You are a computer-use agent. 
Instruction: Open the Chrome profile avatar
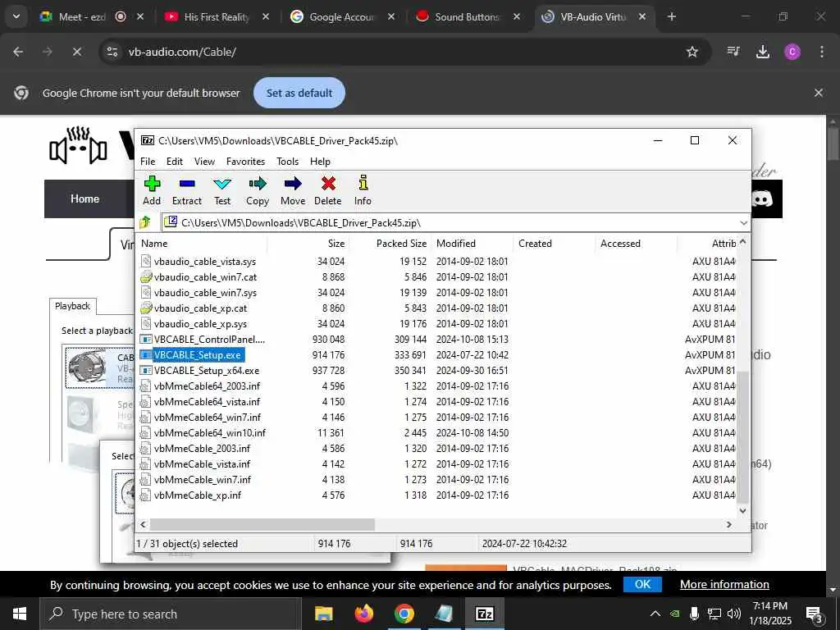(792, 52)
